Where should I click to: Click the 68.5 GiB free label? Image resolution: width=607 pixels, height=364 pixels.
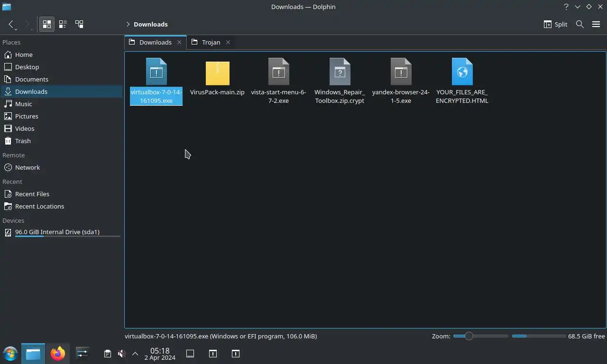[x=587, y=336]
